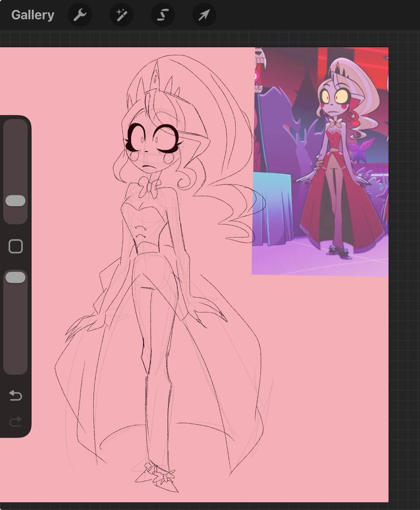Open the Adjustments magic wand menu
The height and width of the screenshot is (510, 420).
click(x=121, y=15)
